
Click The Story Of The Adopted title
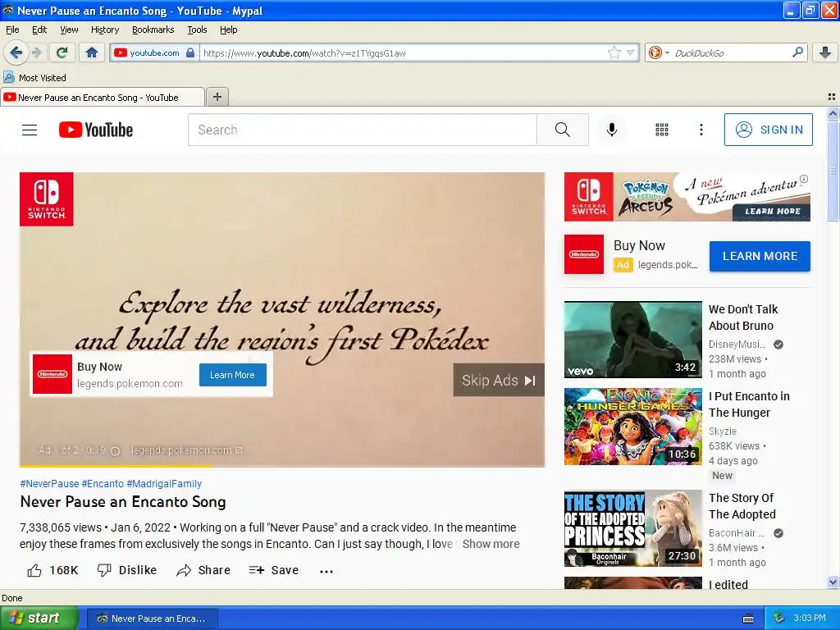(x=742, y=506)
